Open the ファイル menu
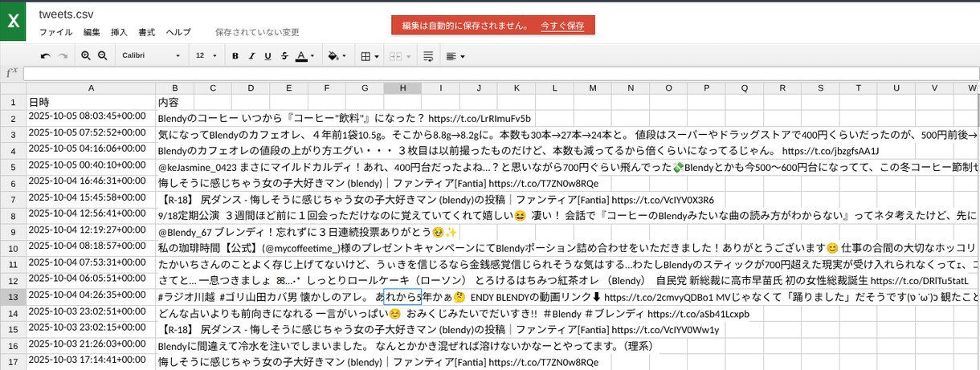This screenshot has width=980, height=370. pos(55,32)
